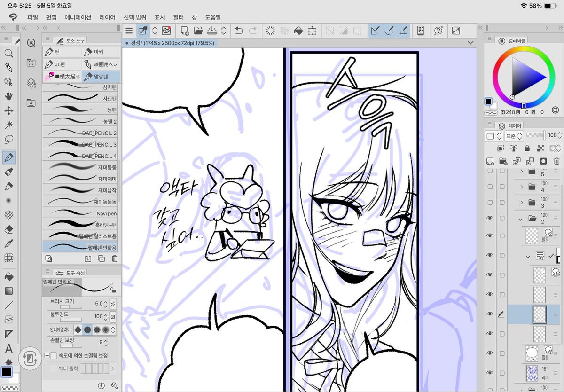
Task: Expand speed stabilization plus options
Action: pos(47,355)
